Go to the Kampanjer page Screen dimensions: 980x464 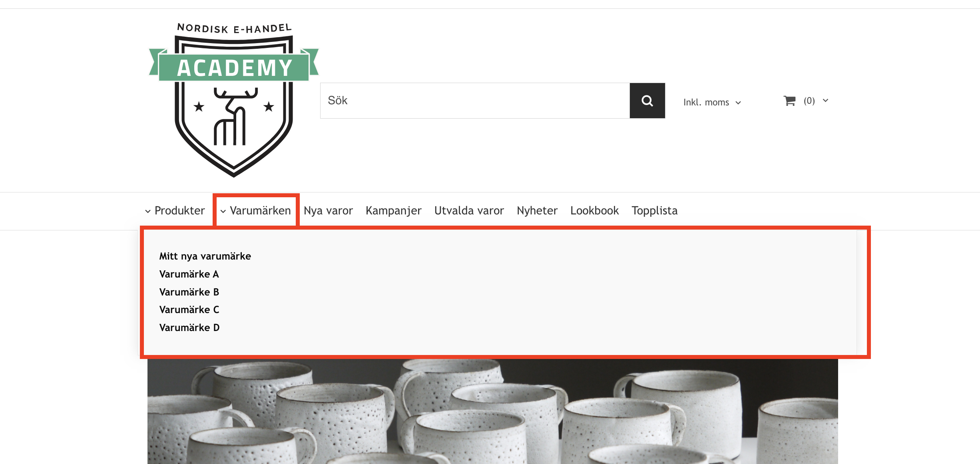coord(393,210)
